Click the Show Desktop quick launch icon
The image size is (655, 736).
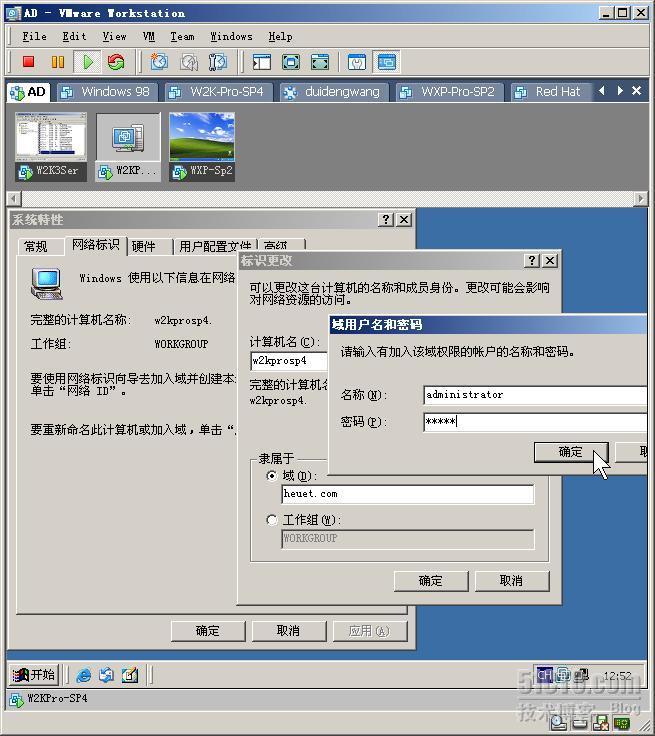130,675
